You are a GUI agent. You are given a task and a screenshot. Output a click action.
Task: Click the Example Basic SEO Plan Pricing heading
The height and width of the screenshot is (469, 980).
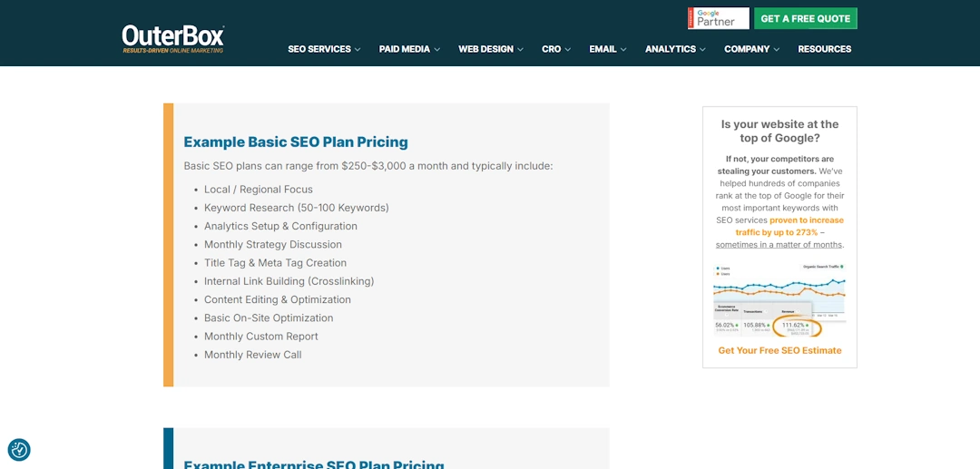[x=296, y=142]
